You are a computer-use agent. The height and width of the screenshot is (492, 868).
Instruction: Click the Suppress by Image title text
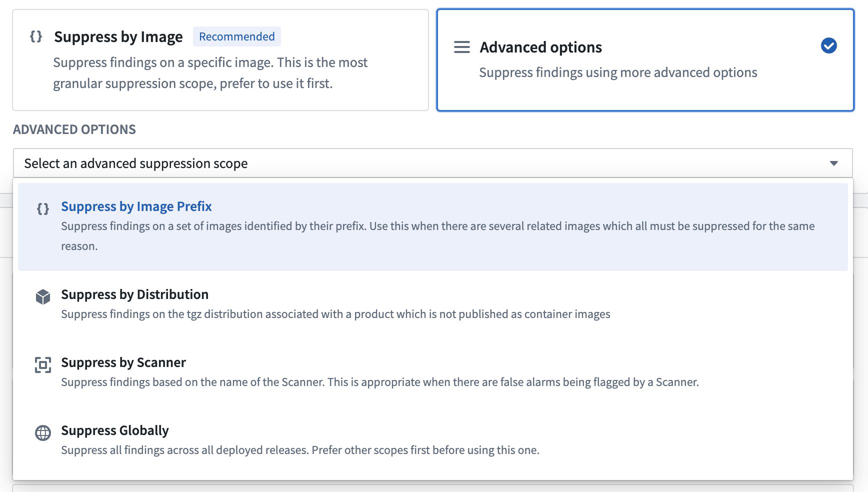click(118, 36)
